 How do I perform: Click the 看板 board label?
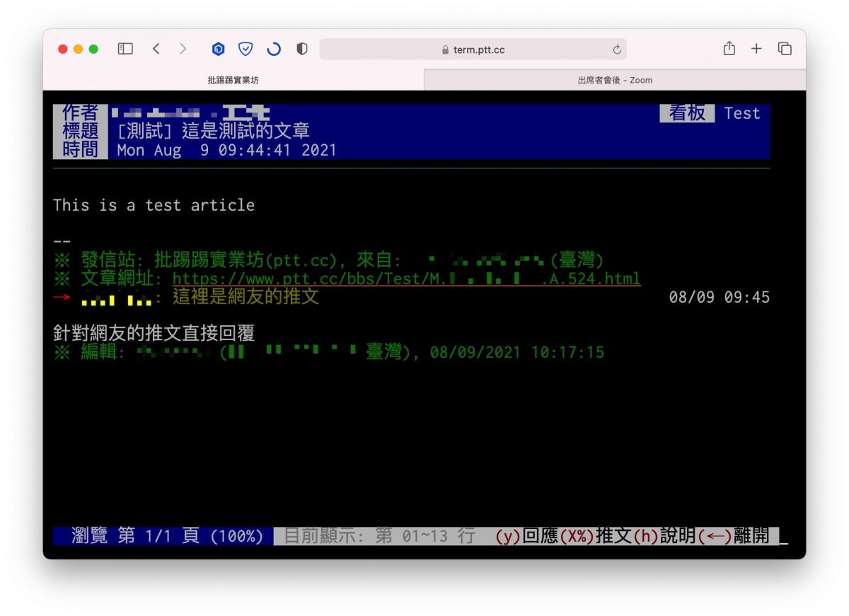point(687,113)
